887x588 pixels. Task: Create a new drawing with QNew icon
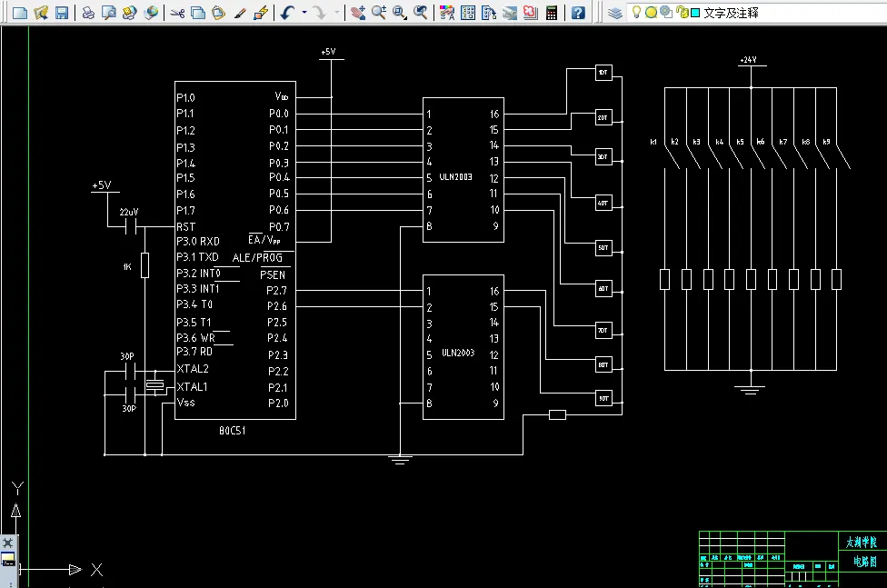(x=20, y=13)
